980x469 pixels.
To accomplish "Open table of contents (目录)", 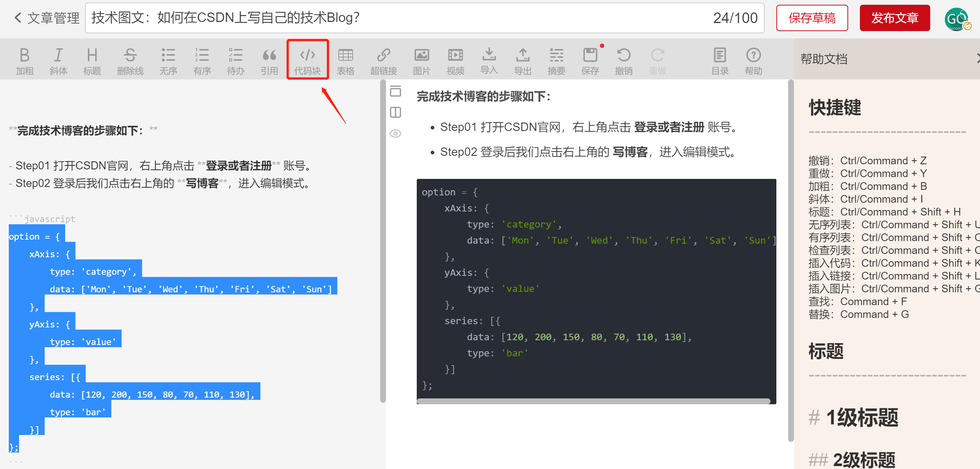I will tap(720, 61).
